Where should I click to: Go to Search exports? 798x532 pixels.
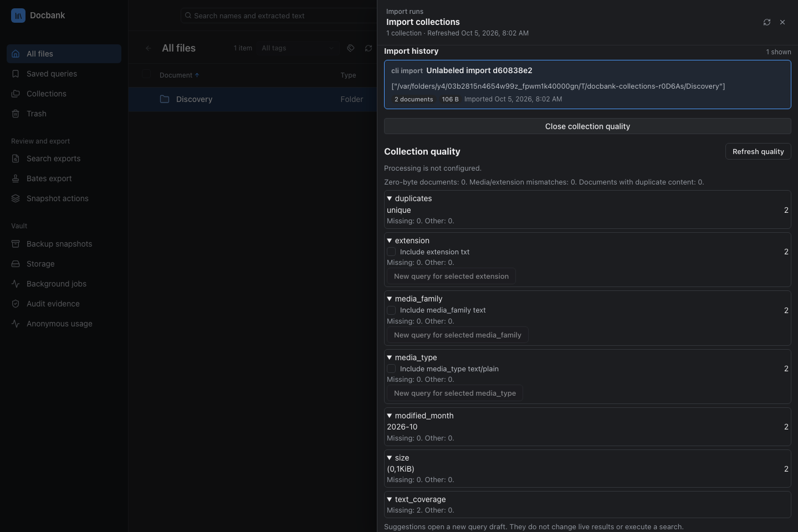tap(64, 158)
